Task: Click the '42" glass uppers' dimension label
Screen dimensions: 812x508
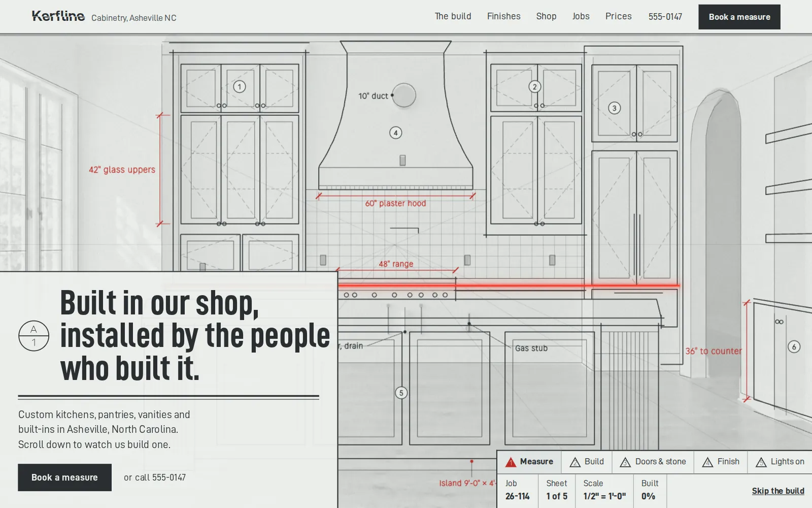Action: (122, 170)
